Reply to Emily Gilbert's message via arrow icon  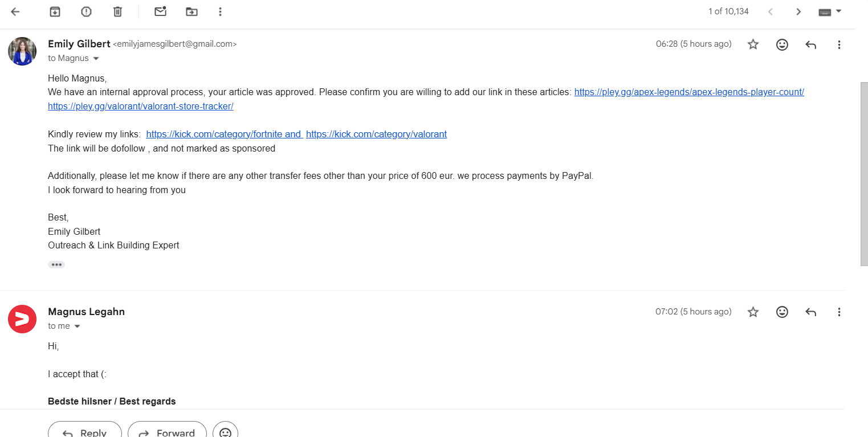(811, 44)
